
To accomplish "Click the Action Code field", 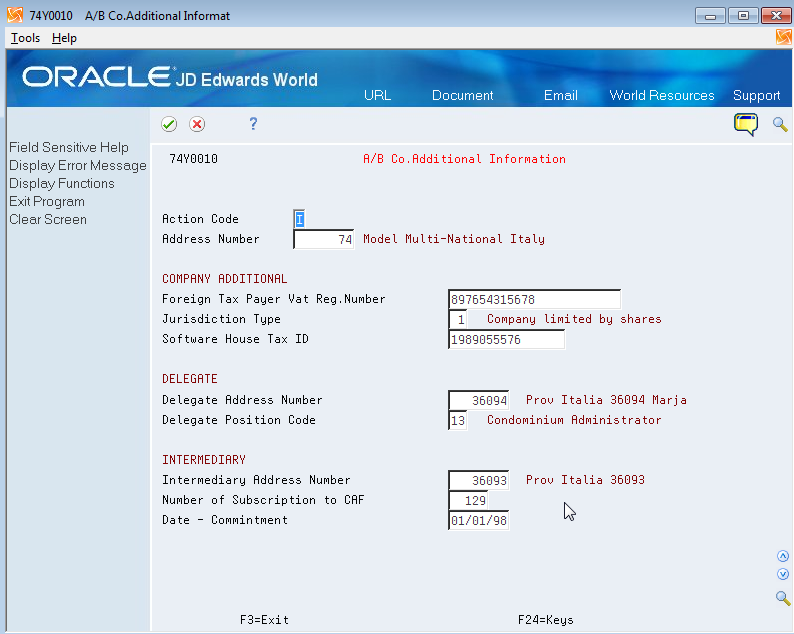I will (299, 219).
